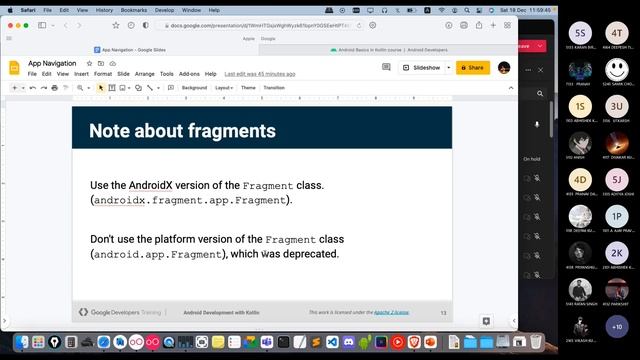The image size is (640, 360).
Task: Click the Paint format icon
Action: coord(65,88)
